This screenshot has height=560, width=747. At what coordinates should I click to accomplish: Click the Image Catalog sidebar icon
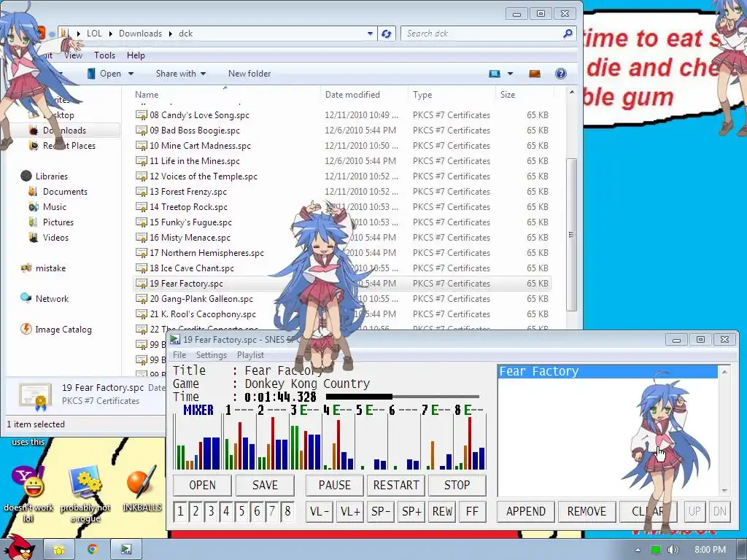[x=26, y=329]
